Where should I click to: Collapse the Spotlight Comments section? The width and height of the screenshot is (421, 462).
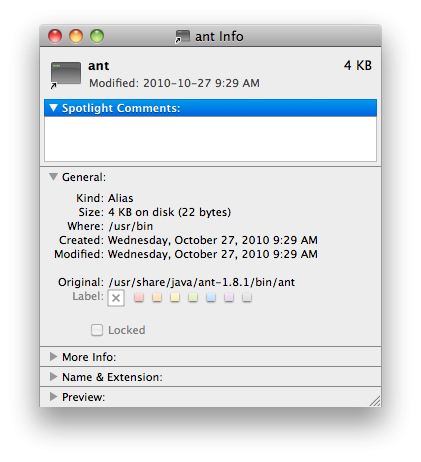coord(53,108)
